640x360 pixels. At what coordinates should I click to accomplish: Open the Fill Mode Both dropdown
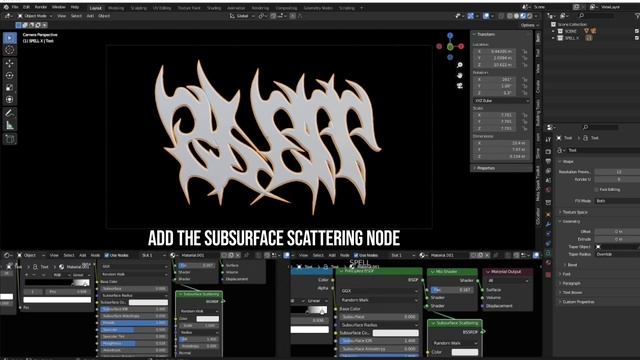coord(617,201)
